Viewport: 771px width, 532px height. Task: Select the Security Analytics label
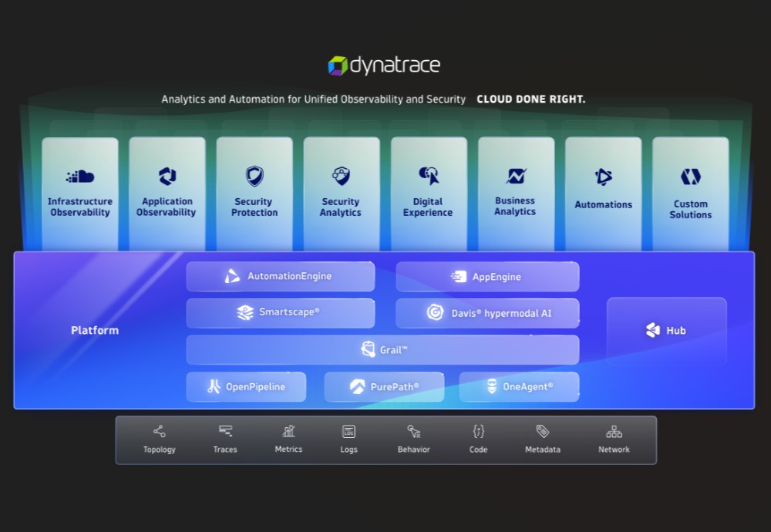341,207
